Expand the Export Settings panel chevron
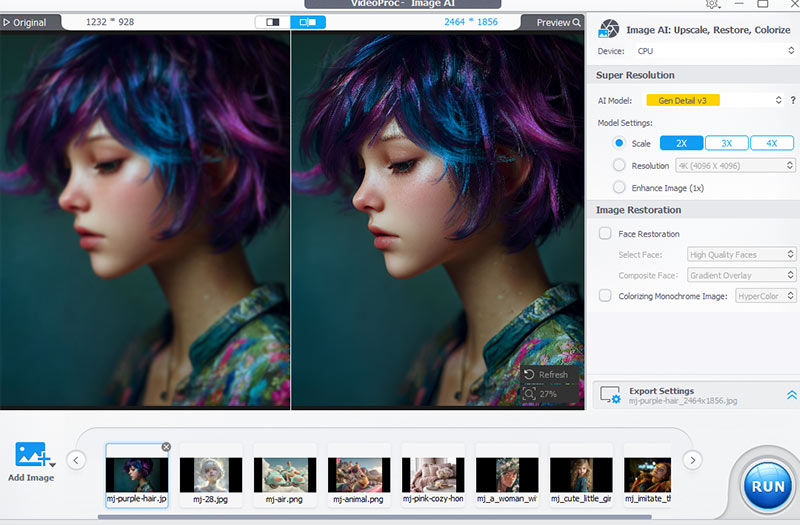Screen dimensions: 800x525 point(791,396)
